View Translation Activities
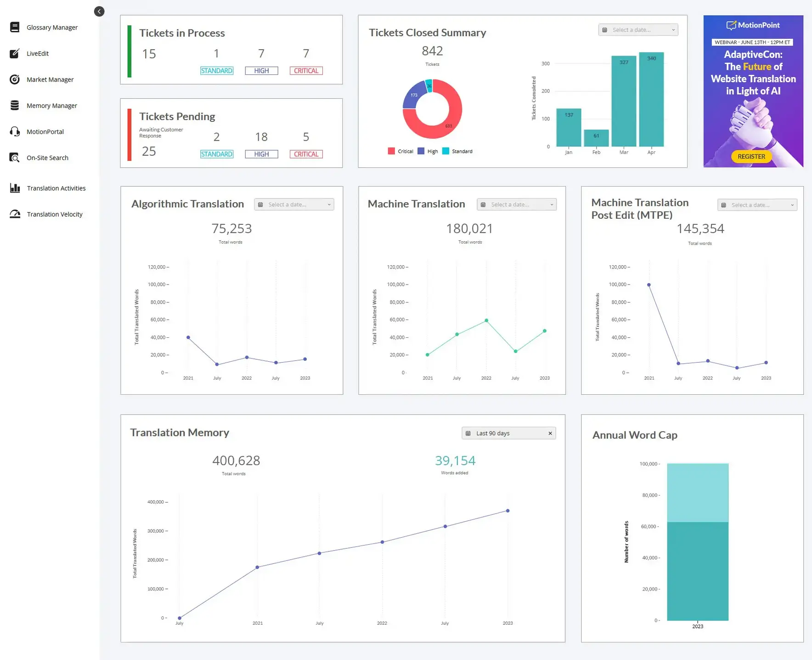Viewport: 812px width, 660px height. click(56, 188)
